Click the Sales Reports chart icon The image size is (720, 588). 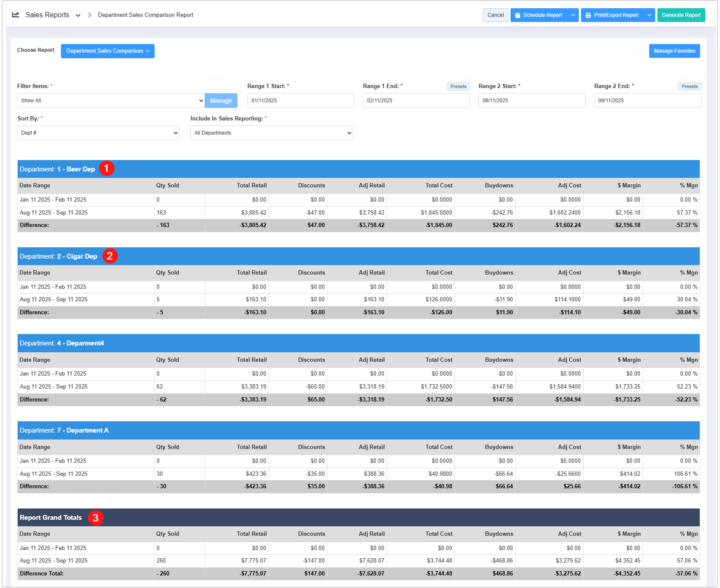click(16, 15)
